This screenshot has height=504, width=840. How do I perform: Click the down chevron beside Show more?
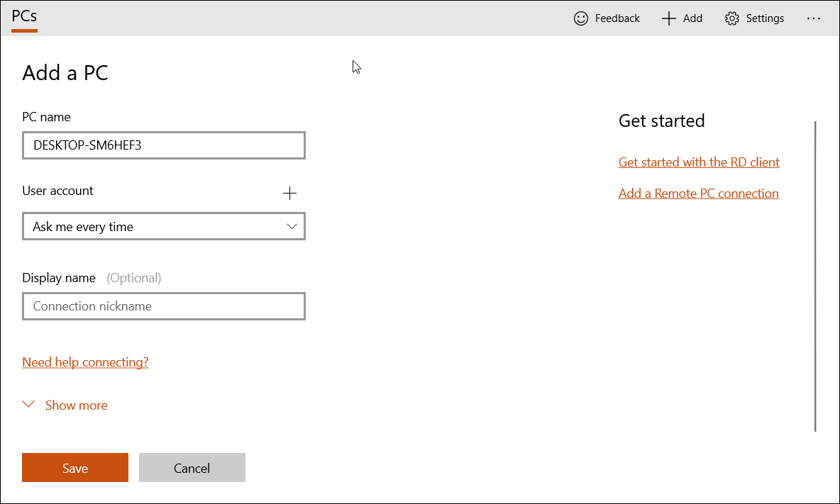[28, 404]
